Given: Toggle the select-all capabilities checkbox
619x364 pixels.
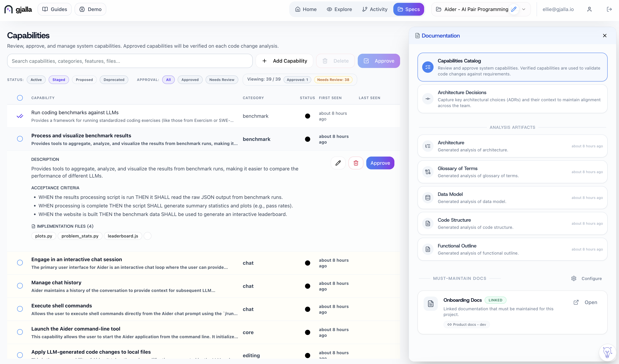Looking at the screenshot, I should (20, 98).
